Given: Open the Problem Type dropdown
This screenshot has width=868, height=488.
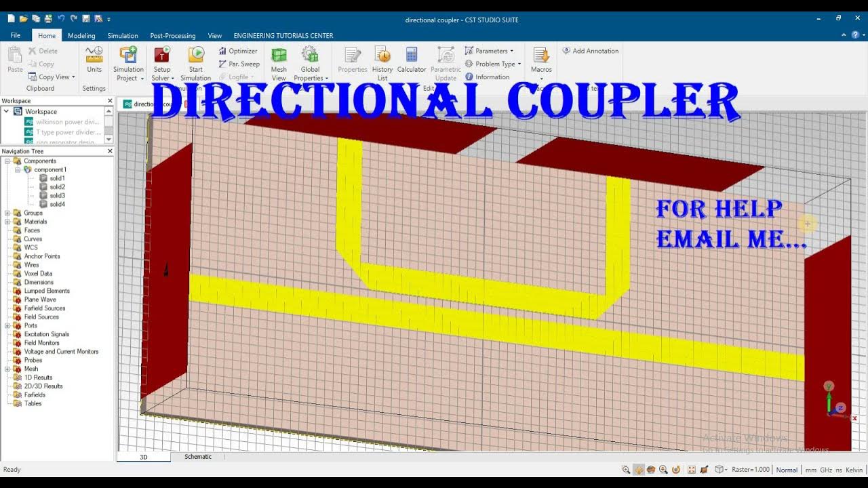Looking at the screenshot, I should 493,64.
